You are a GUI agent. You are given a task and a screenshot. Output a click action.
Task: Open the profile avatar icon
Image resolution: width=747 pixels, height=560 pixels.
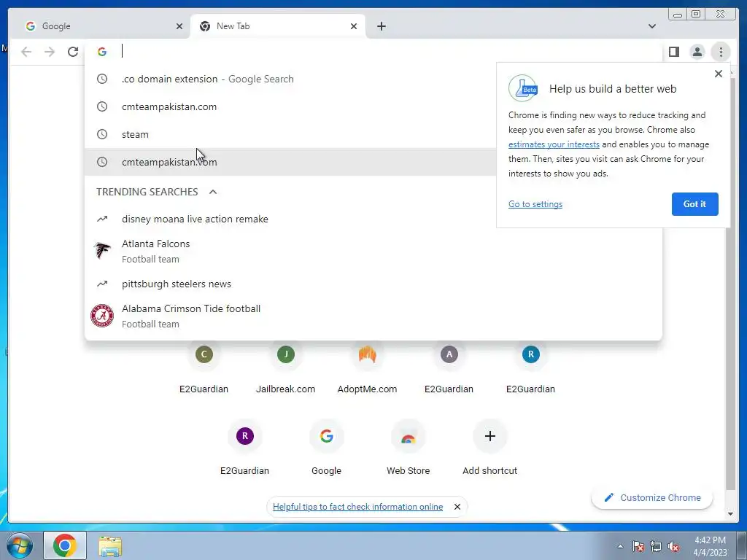tap(697, 52)
